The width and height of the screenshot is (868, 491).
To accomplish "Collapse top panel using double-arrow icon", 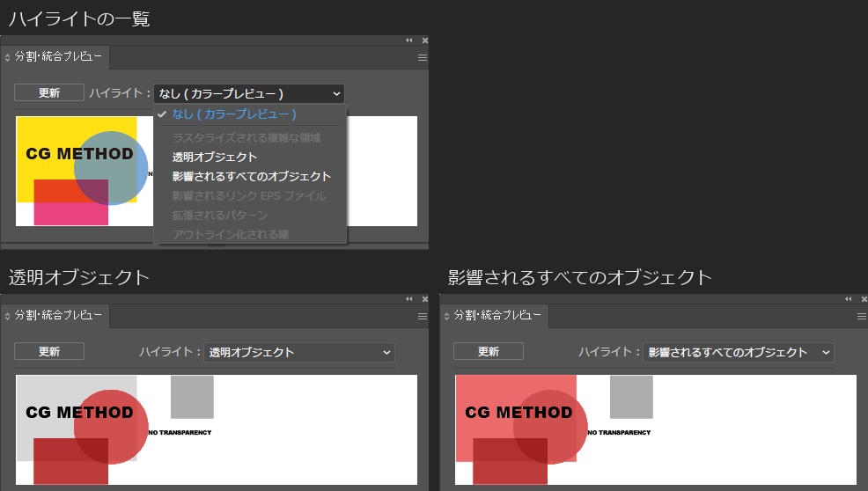I will click(409, 40).
